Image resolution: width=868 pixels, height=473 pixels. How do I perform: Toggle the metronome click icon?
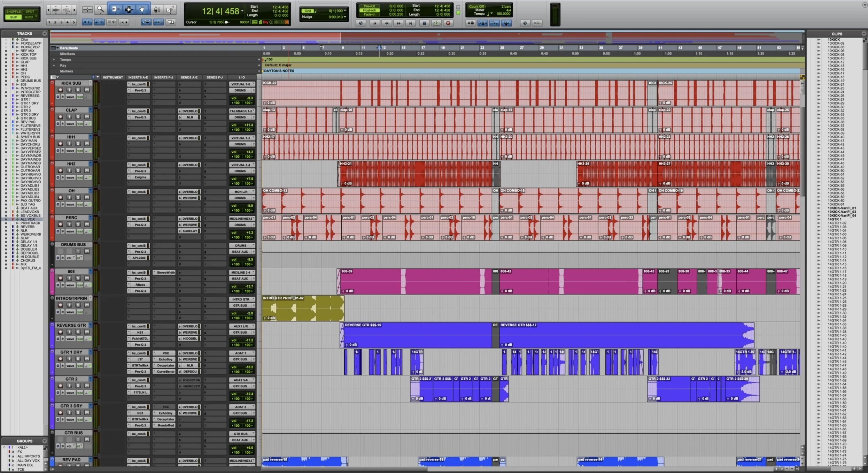tap(482, 23)
